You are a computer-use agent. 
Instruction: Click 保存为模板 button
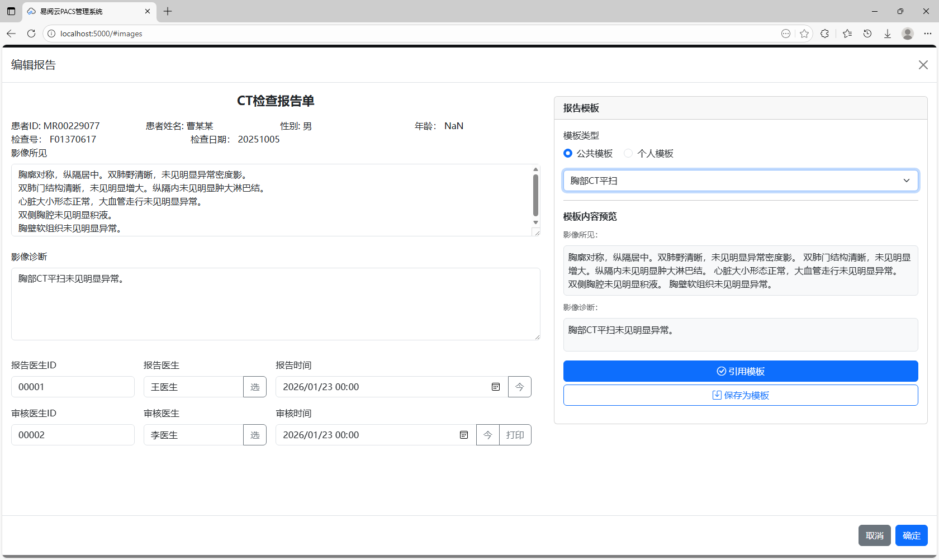click(740, 395)
